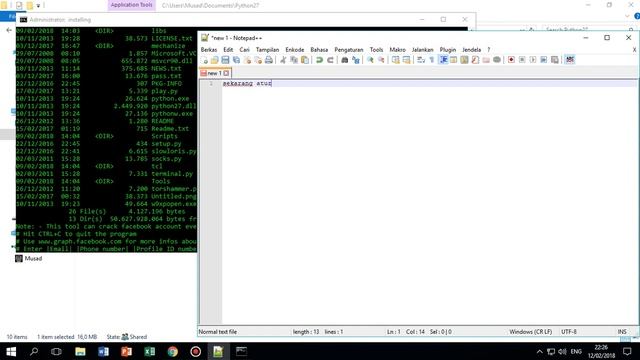Open the ? help menu
Screen dimensions: 640x360
coord(489,49)
